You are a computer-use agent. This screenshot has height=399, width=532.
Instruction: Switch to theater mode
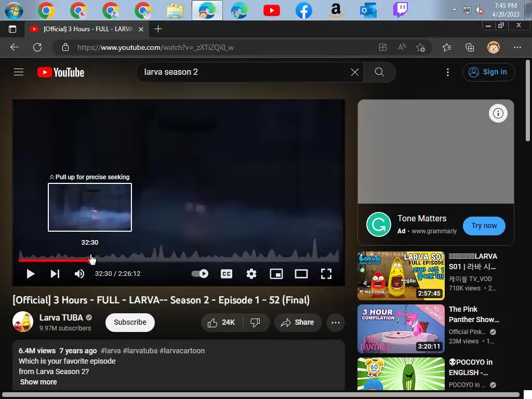(x=301, y=274)
